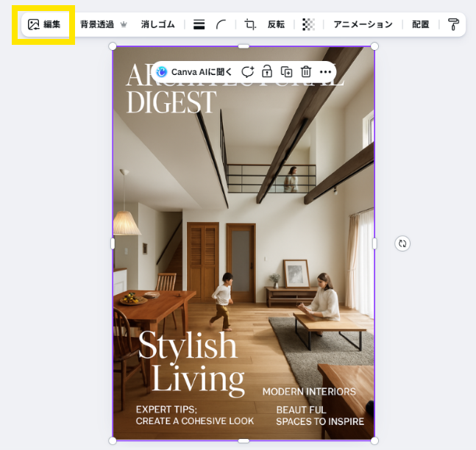Screen dimensions: 476x450
Task: Open the corner rounding icon
Action: (x=221, y=24)
